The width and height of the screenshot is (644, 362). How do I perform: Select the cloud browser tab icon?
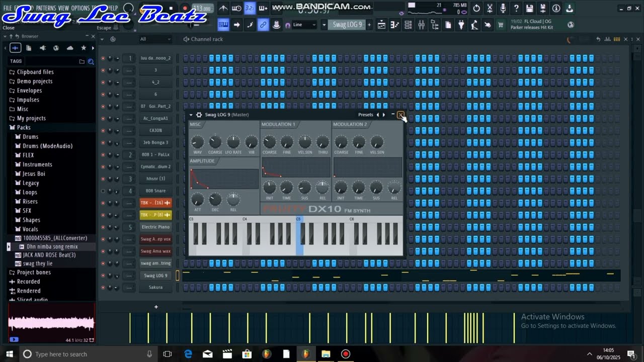click(70, 48)
